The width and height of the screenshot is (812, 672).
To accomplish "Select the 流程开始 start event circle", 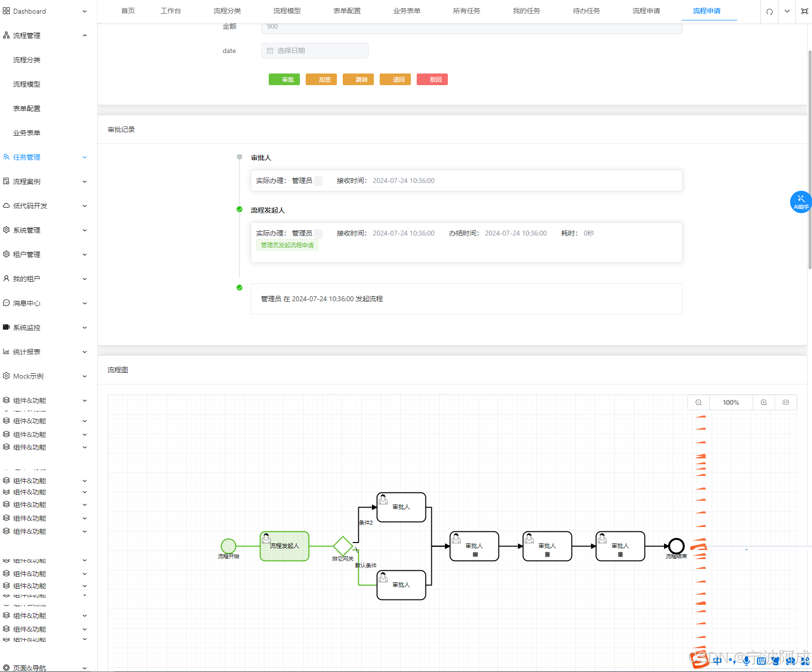I will (x=228, y=546).
